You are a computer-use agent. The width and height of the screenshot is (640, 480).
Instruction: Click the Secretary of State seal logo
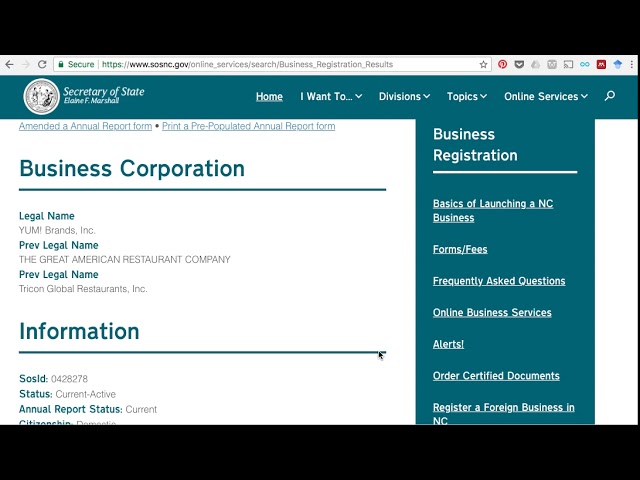pos(41,96)
